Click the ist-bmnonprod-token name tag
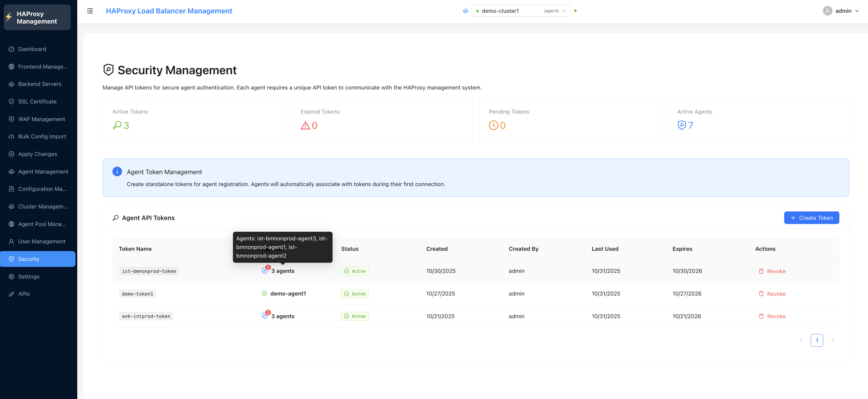This screenshot has width=868, height=399. [149, 271]
